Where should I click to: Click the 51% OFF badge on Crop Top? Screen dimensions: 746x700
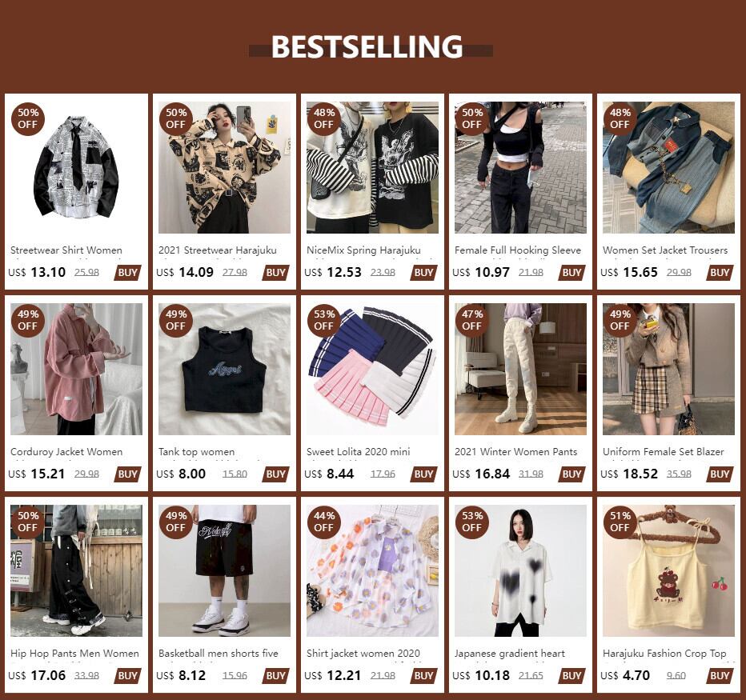click(x=620, y=522)
